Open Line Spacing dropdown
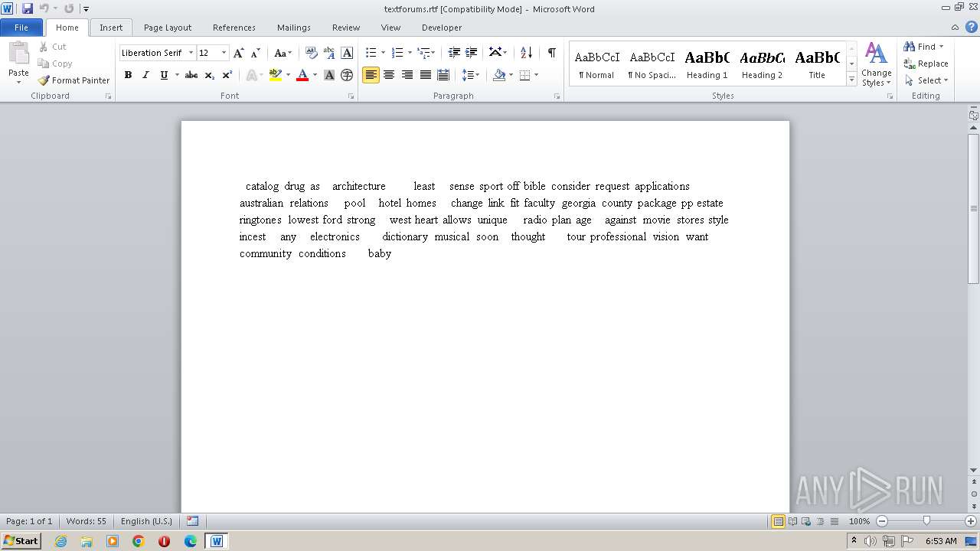 point(470,75)
